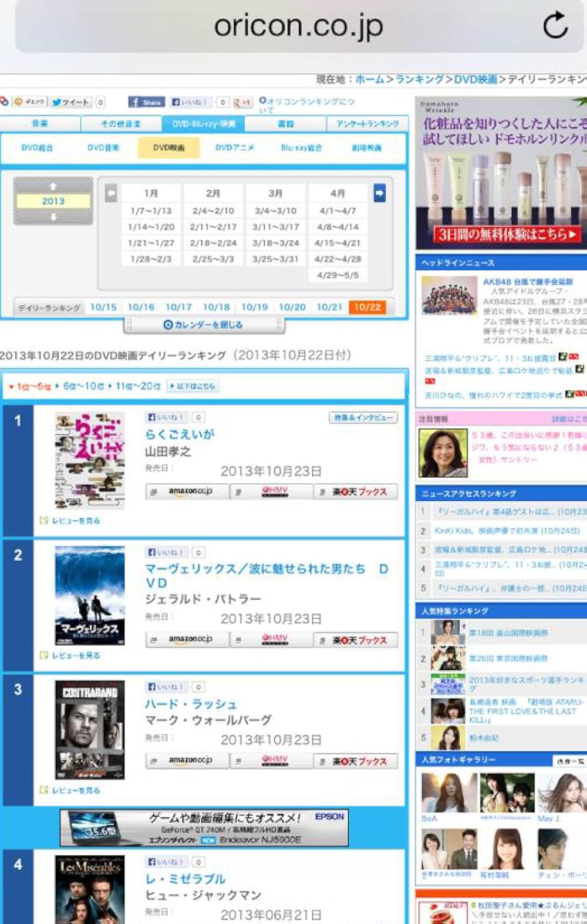Open the DVD音楽 sub-tab
587x924 pixels.
point(103,148)
